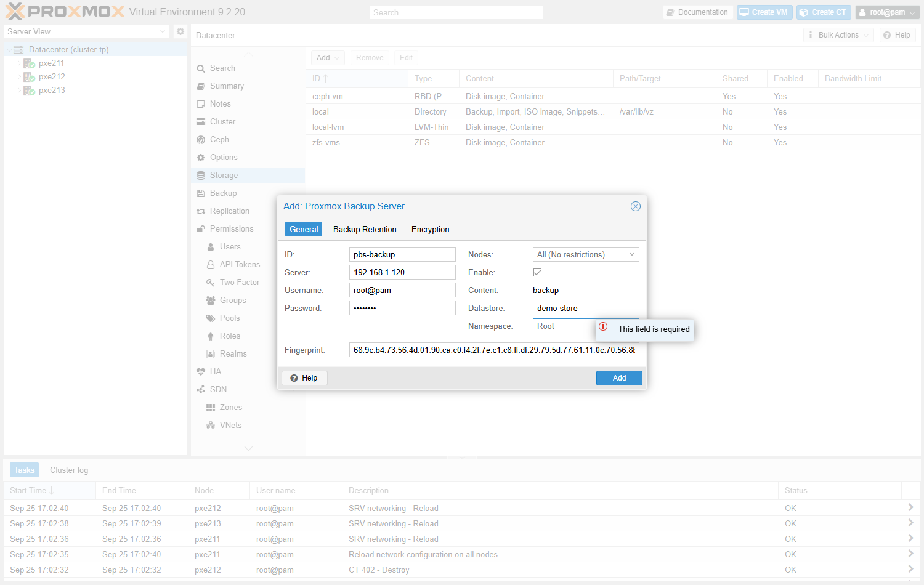Click the Zones grid icon

tap(211, 408)
